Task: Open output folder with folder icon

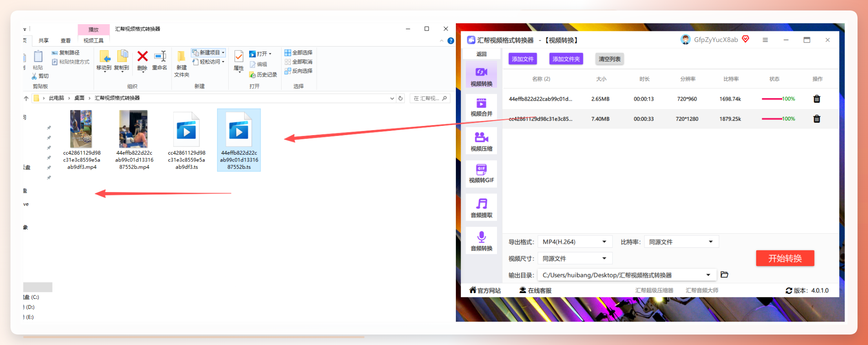Action: pyautogui.click(x=724, y=275)
